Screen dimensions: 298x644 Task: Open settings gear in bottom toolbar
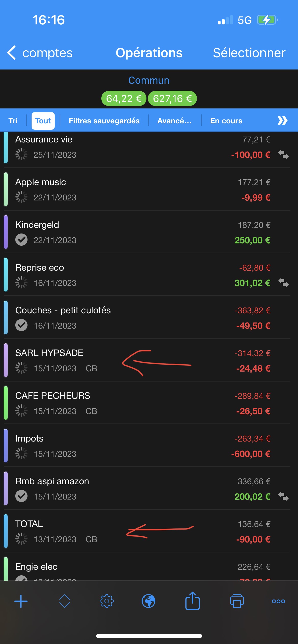click(x=107, y=601)
